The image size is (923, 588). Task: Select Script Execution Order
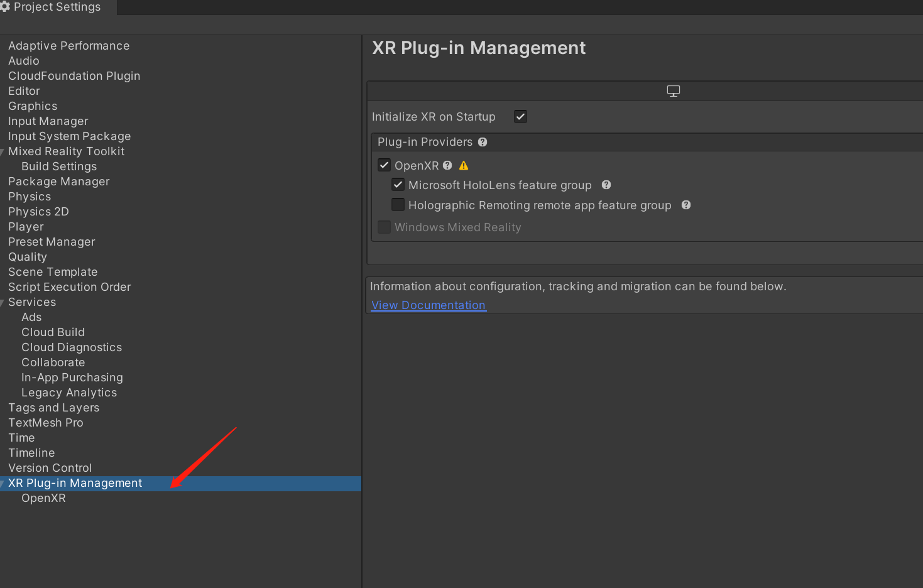(70, 287)
